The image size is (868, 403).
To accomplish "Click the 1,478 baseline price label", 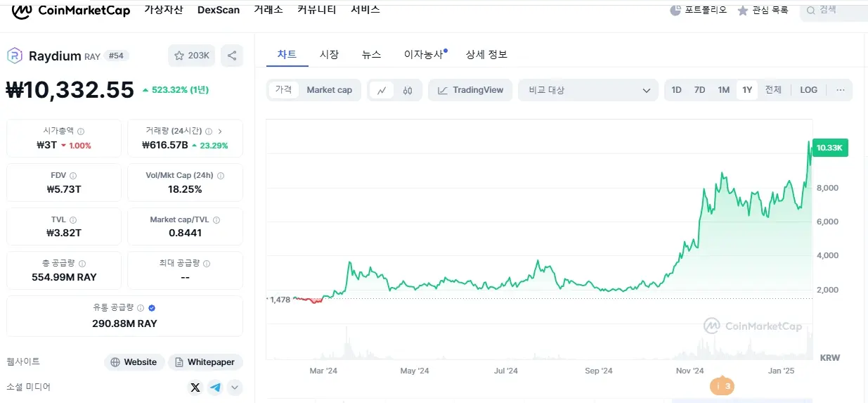I will [x=279, y=300].
